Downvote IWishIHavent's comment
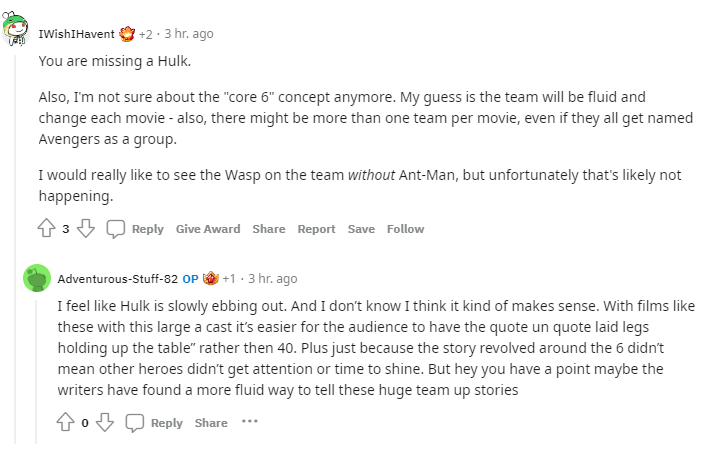715x455 pixels. point(86,228)
